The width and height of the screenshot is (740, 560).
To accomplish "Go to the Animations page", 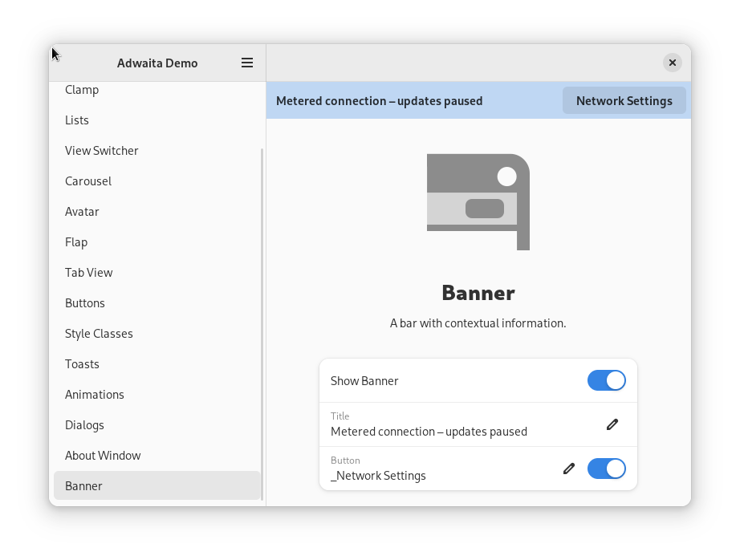I will 157,395.
